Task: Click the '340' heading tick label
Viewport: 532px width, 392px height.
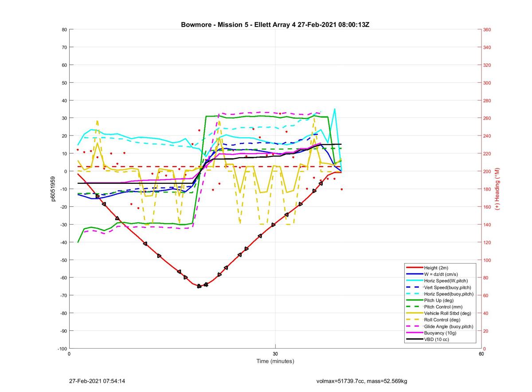Action: coord(487,47)
